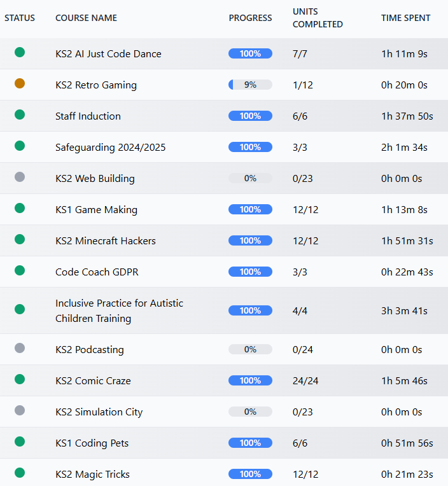This screenshot has height=486, width=448.
Task: Open Inclusive Practice for Autistic Children Training
Action: [119, 310]
